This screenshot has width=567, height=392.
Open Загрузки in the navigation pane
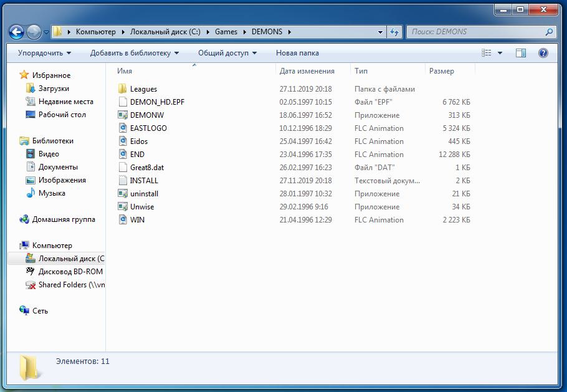coord(54,88)
